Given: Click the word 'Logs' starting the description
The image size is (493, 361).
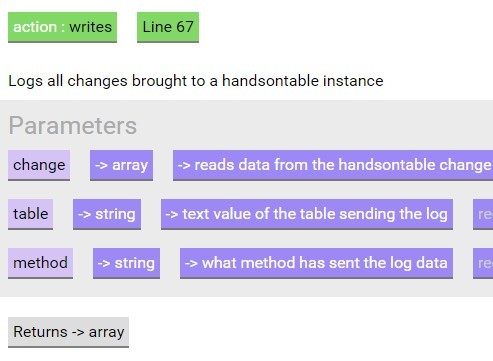Looking at the screenshot, I should pos(26,81).
